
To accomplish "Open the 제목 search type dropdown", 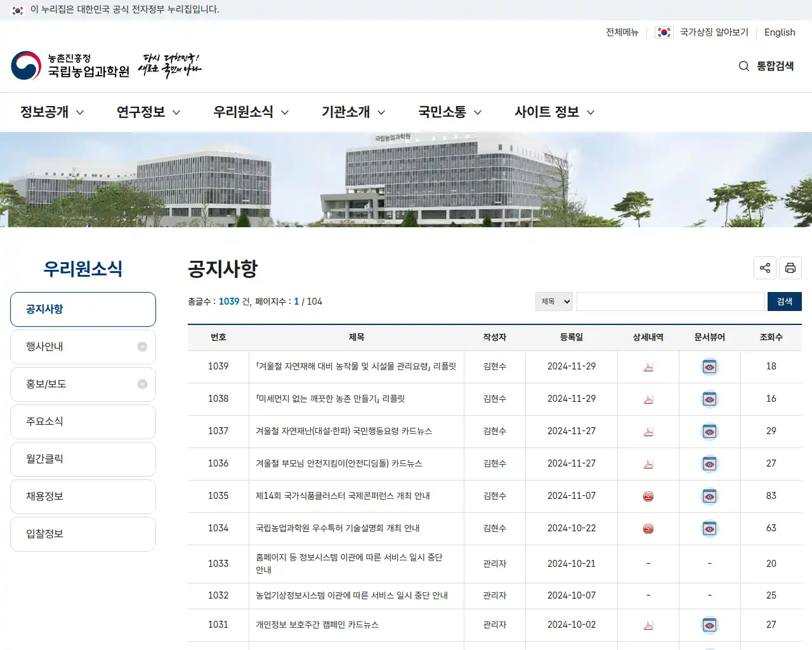I will [x=554, y=302].
